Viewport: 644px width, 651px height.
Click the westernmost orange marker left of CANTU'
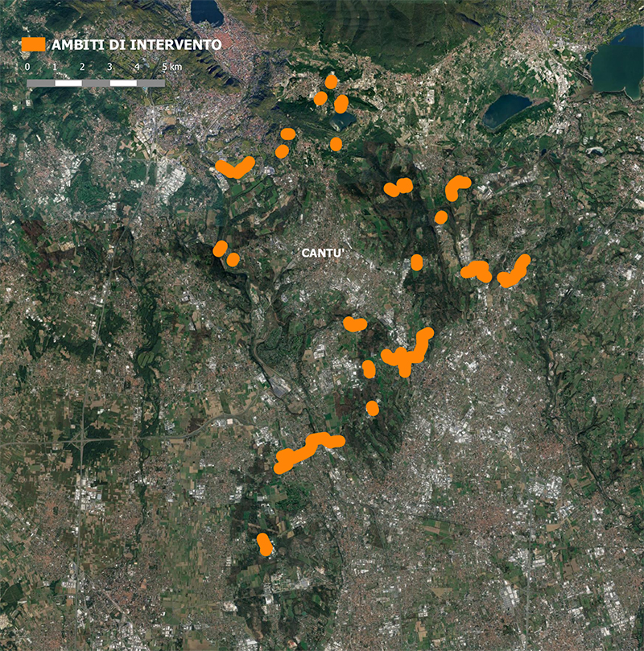coord(220,248)
